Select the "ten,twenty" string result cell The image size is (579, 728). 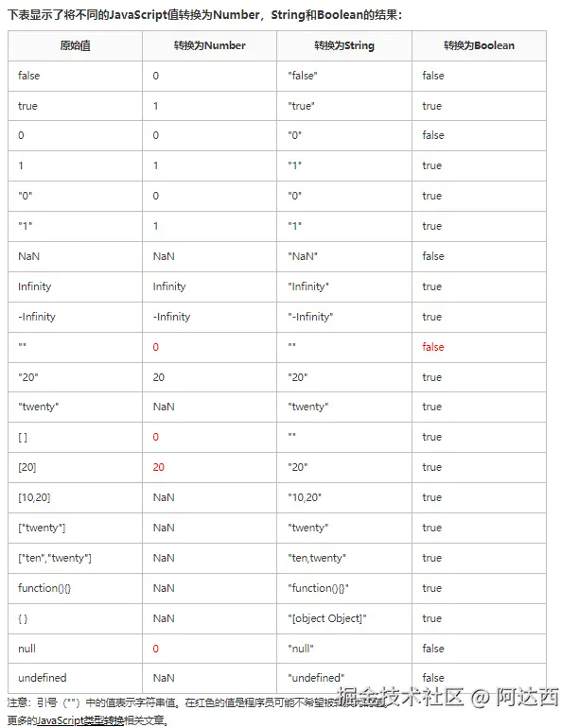click(317, 558)
